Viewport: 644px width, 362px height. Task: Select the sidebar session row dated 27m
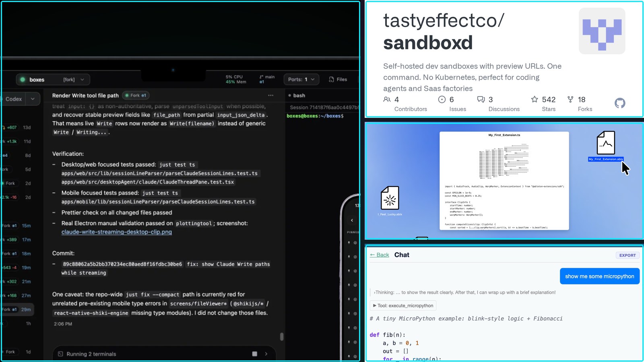point(17,296)
